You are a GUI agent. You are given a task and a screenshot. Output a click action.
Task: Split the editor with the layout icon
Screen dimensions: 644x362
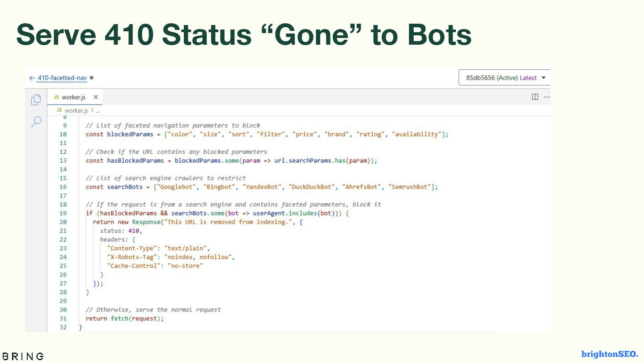pos(535,97)
